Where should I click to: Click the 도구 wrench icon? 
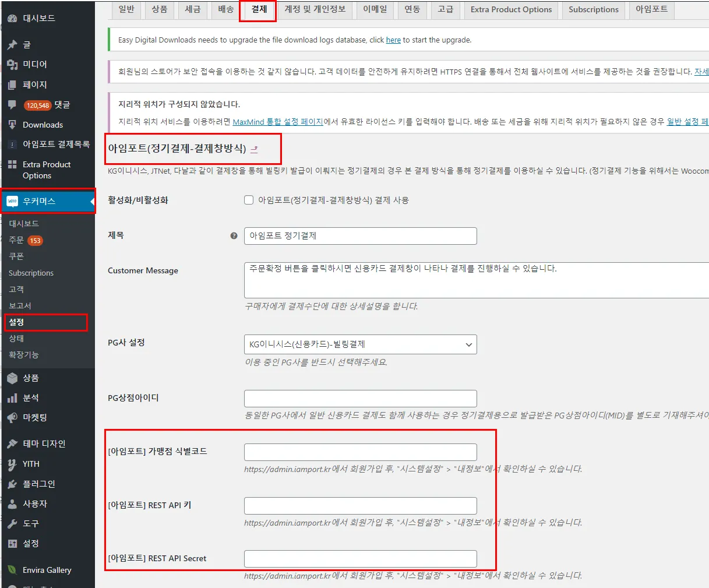click(12, 524)
